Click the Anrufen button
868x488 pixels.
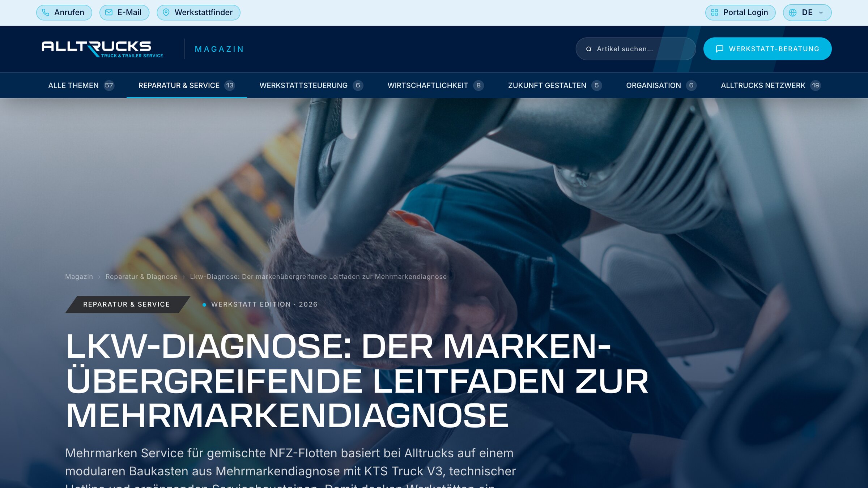(64, 12)
